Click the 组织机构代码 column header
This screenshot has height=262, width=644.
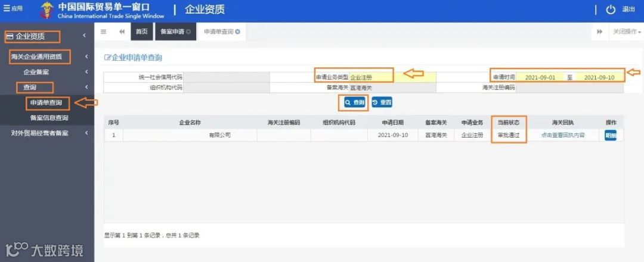339,123
